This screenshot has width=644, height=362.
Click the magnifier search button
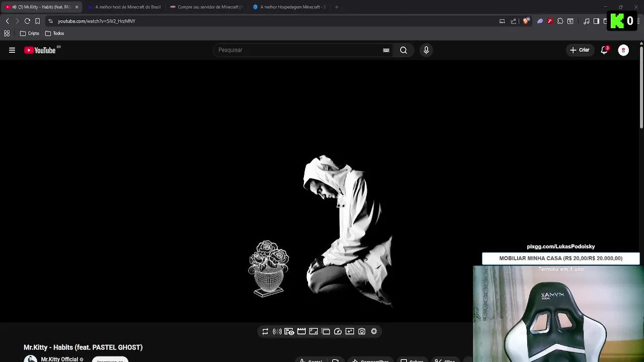click(404, 50)
